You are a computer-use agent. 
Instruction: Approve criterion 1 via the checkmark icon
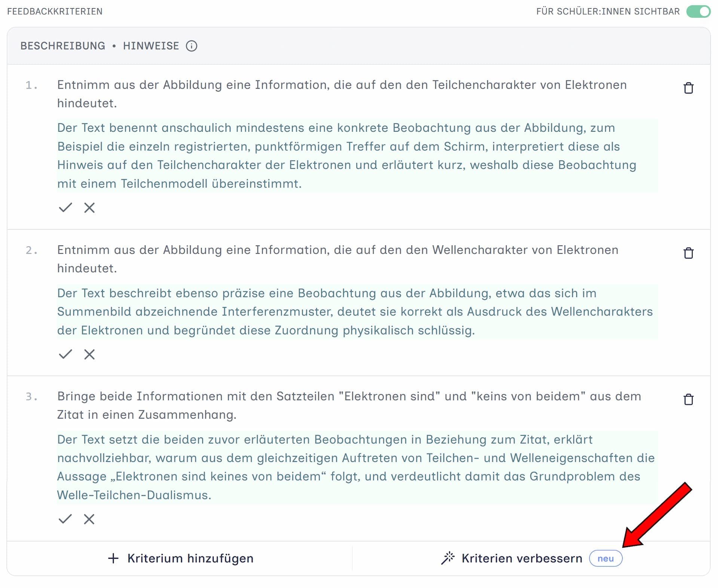[66, 208]
